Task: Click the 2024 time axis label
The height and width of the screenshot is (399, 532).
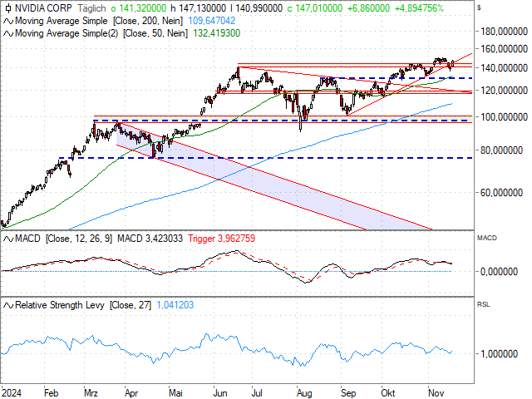Action: click(12, 393)
